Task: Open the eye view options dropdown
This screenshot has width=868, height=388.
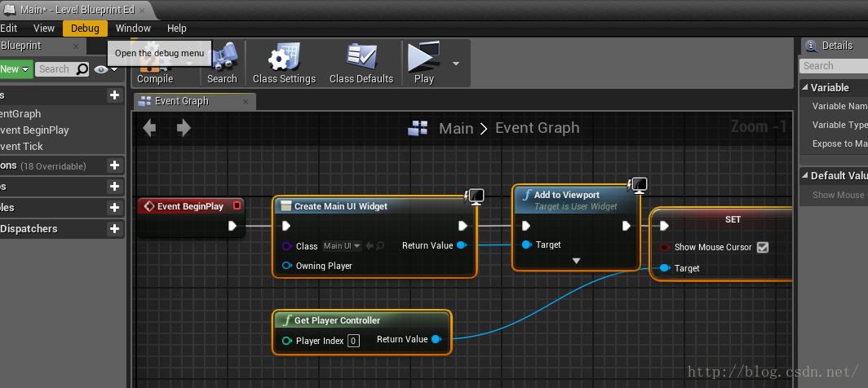Action: pos(107,69)
